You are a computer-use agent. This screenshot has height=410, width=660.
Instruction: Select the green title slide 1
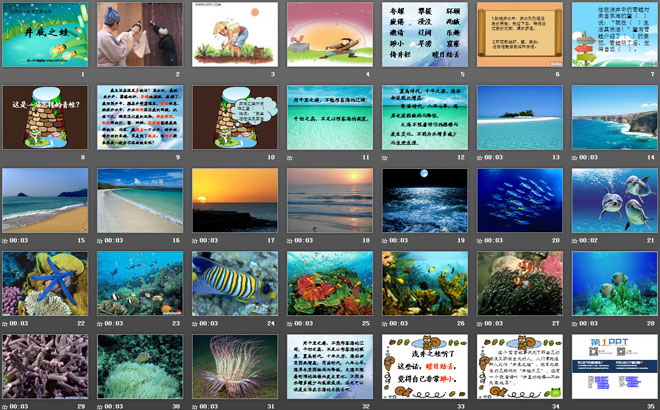pos(45,33)
